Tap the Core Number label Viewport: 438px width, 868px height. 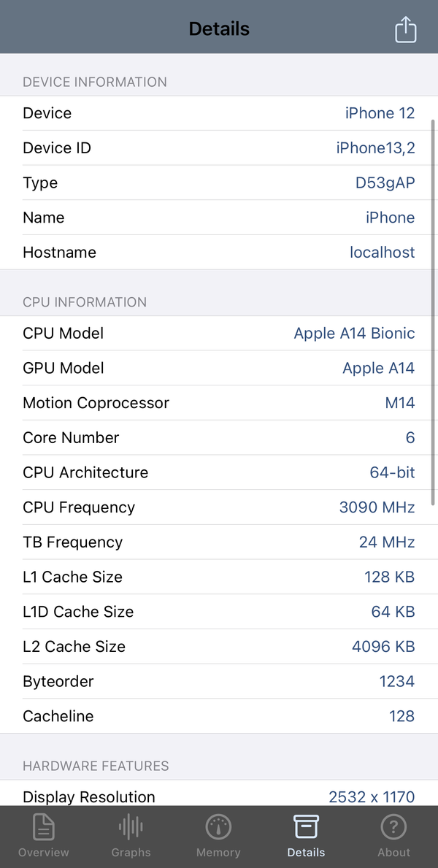[x=71, y=438]
